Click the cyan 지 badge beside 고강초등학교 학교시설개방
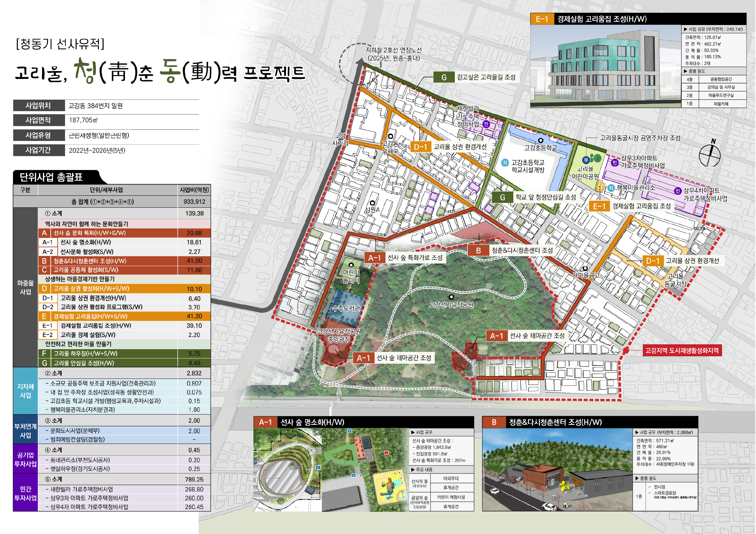Image resolution: width=756 pixels, height=534 pixels. (505, 163)
